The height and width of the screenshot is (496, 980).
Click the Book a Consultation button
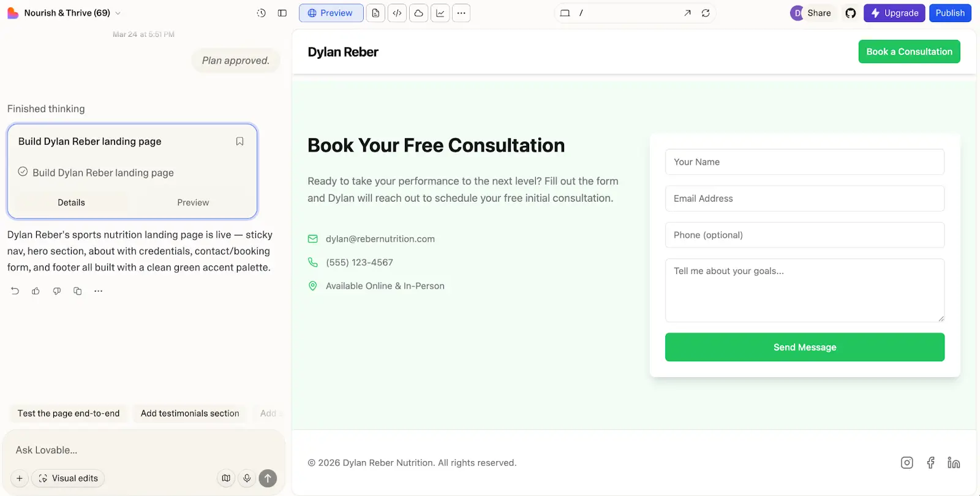coord(909,52)
